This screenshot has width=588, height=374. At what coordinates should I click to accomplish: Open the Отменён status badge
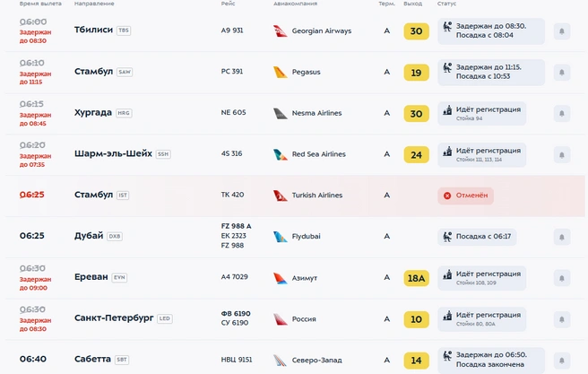coord(465,196)
